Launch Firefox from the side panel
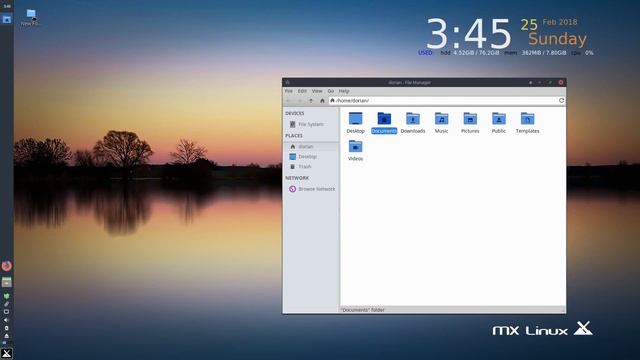Viewport: 640px width, 360px height. [7, 266]
